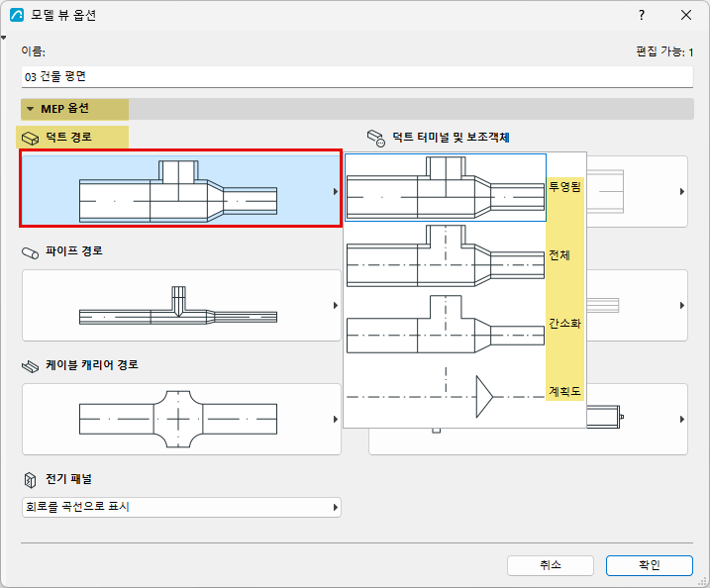Open the cable carrier accessory dropdown arrow on the right
Screen dimensions: 710x588
tap(682, 419)
